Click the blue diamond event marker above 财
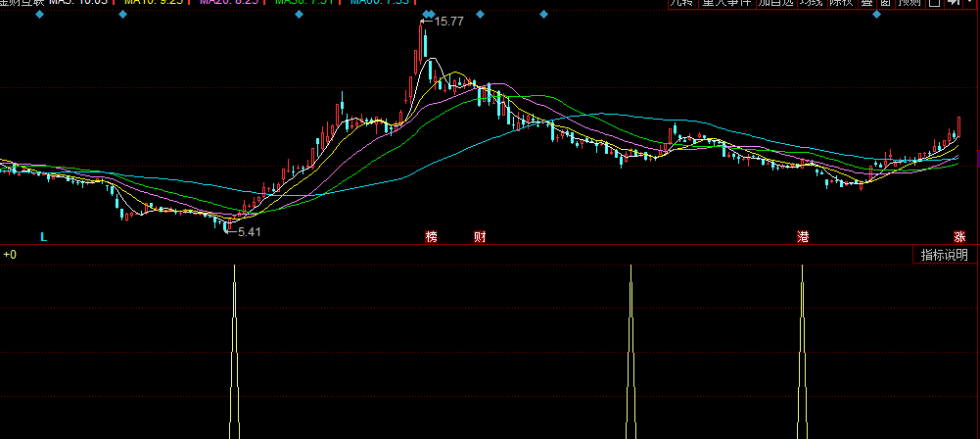Screen dimensions: 980x439 point(480,17)
